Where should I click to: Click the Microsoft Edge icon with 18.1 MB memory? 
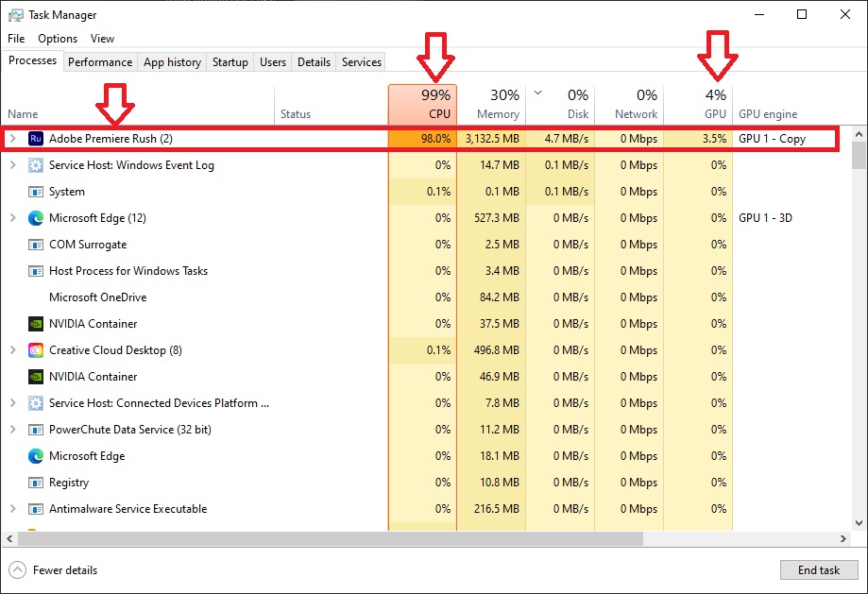(36, 455)
